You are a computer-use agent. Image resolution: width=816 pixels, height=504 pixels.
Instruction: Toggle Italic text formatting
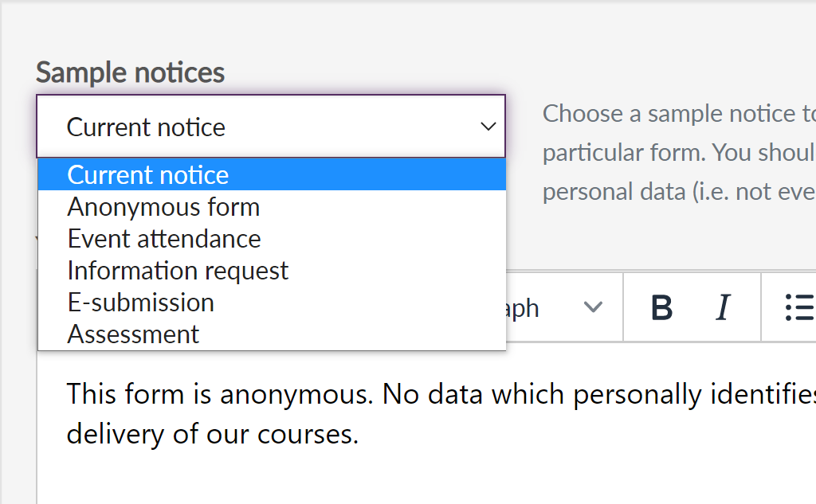click(723, 307)
